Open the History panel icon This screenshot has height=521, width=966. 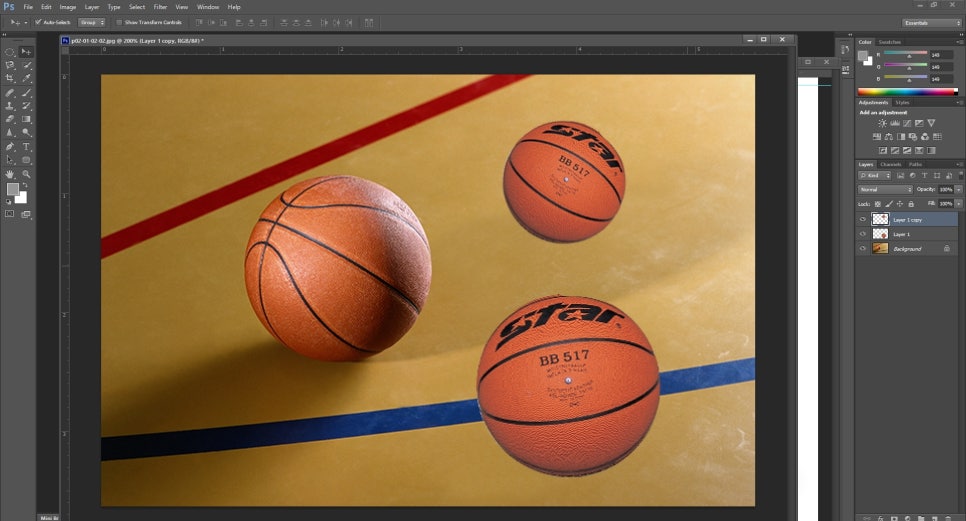point(845,51)
